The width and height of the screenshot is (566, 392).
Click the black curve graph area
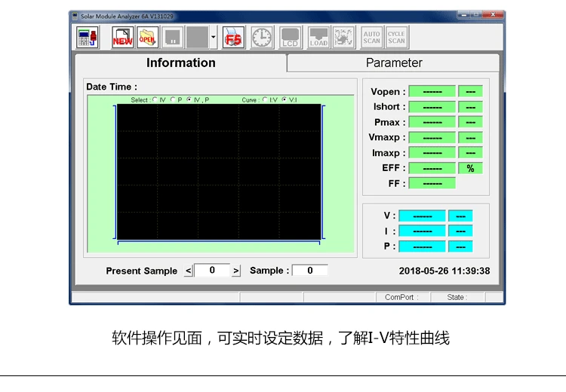coord(219,172)
